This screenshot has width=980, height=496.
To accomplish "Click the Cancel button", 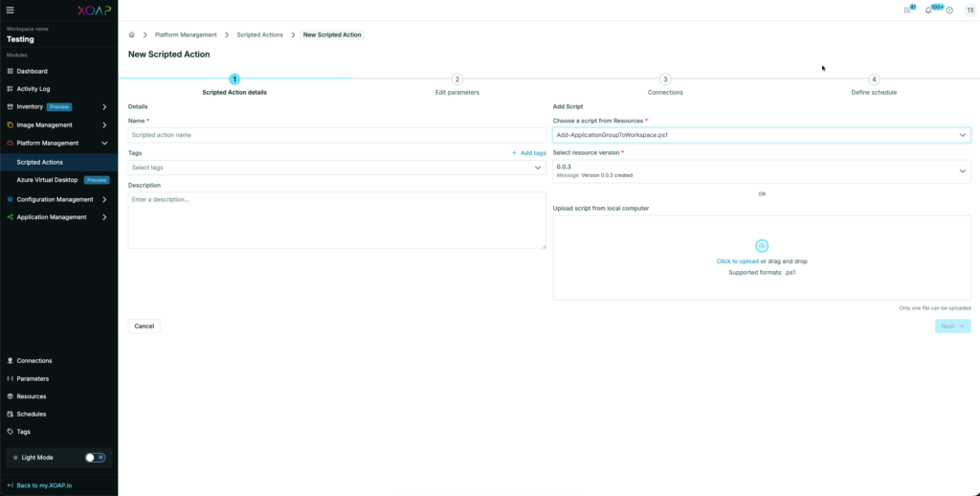I will tap(144, 326).
